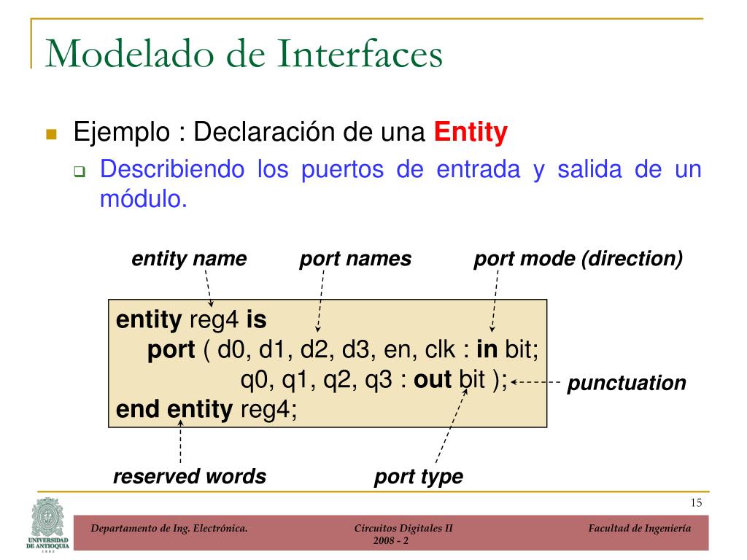Click the blue sentence "Describiendo los puertos de entrada"
This screenshot has width=747, height=560.
coord(309,169)
